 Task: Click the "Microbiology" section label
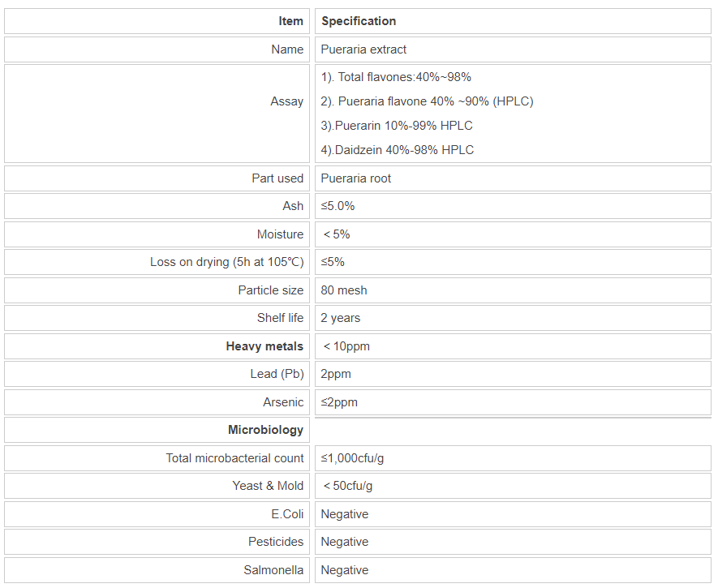[x=265, y=430]
